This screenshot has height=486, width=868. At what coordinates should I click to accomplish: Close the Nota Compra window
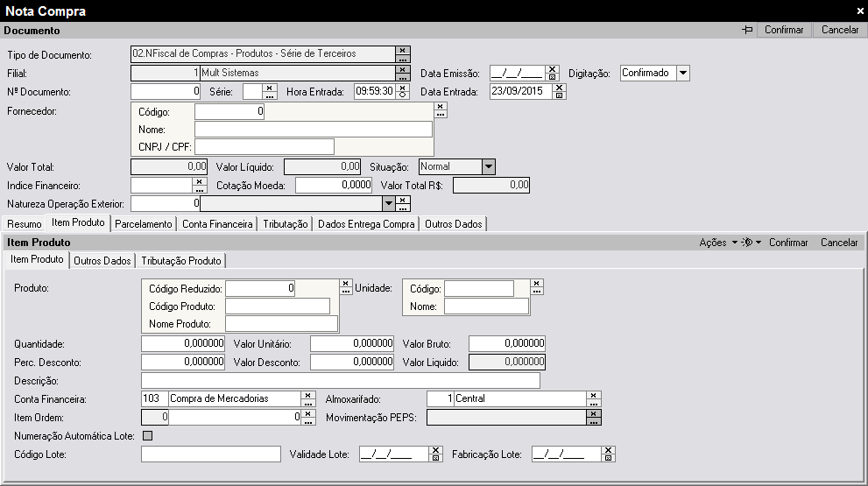coord(860,11)
